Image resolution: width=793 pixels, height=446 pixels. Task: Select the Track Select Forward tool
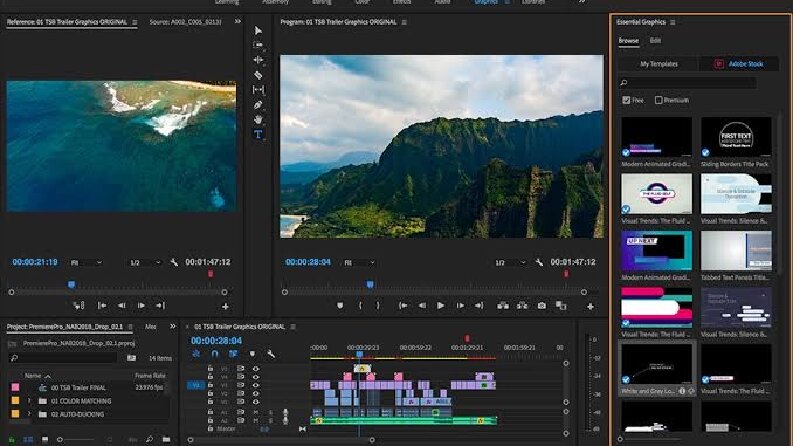[x=258, y=45]
